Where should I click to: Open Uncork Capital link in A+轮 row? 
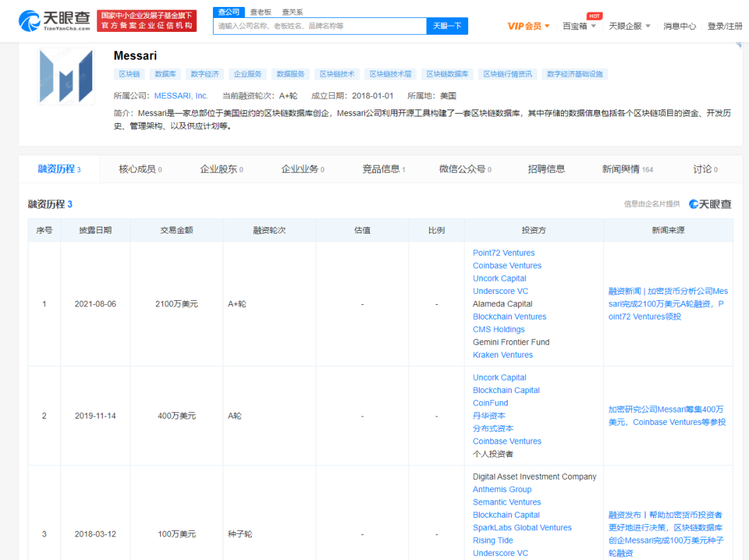pyautogui.click(x=499, y=279)
